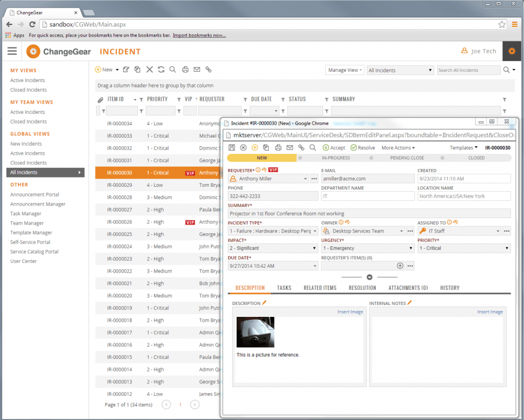Image resolution: width=524 pixels, height=420 pixels.
Task: Expand More Actions menu in popup
Action: (x=398, y=147)
